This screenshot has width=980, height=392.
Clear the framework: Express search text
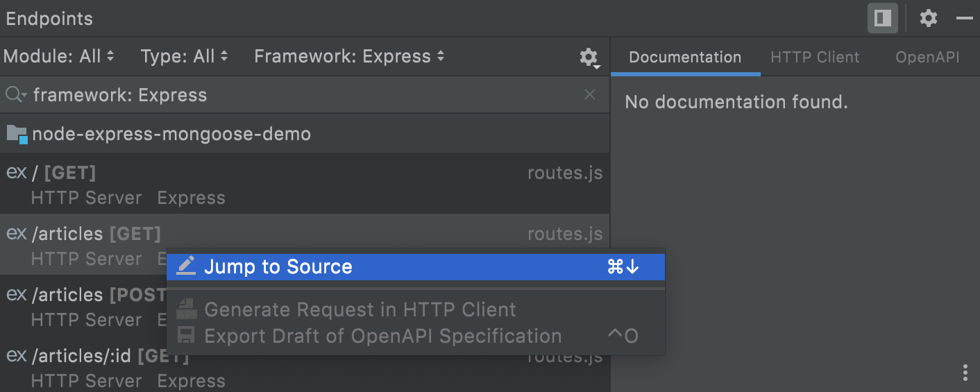pos(590,95)
